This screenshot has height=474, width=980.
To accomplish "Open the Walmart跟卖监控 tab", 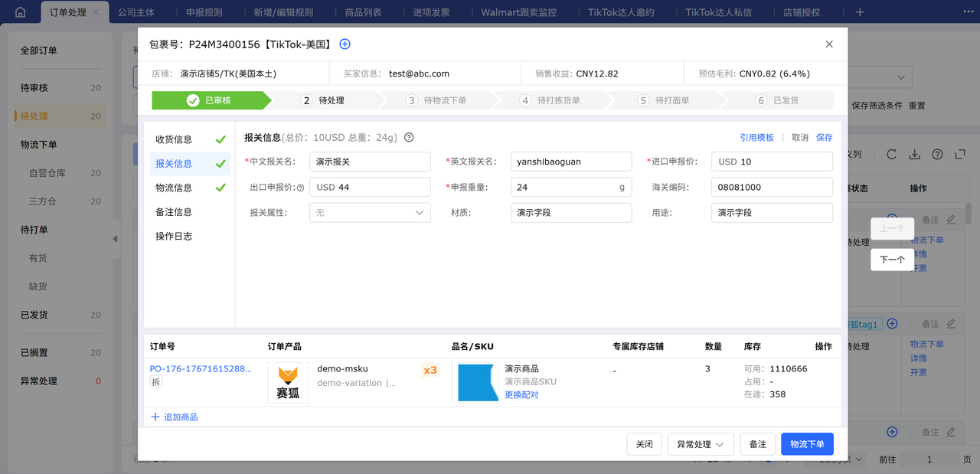I will click(519, 12).
